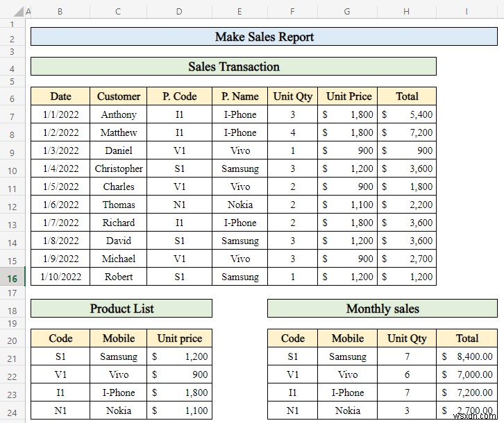Image resolution: width=504 pixels, height=423 pixels.
Task: Click Samsung in Monthly sales table
Action: coord(348,356)
